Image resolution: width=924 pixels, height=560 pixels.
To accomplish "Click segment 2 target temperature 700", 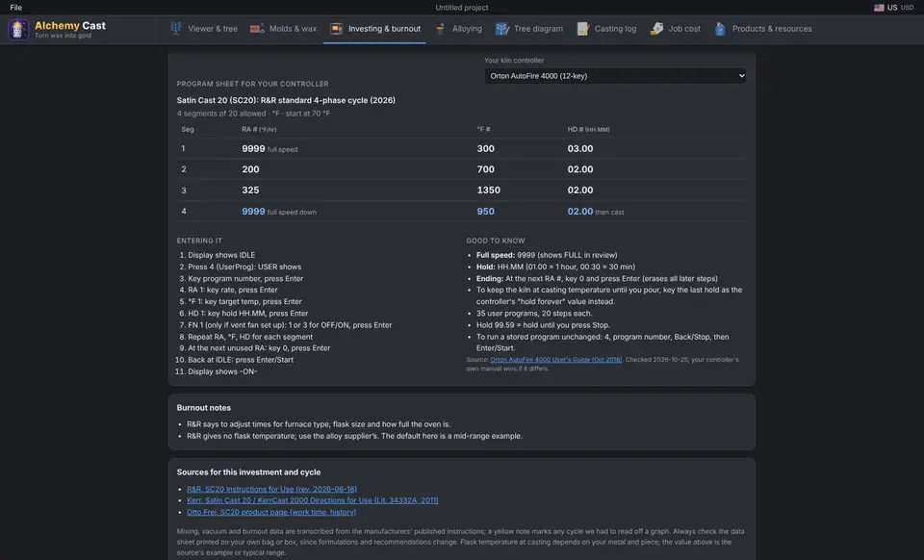I will (x=485, y=169).
